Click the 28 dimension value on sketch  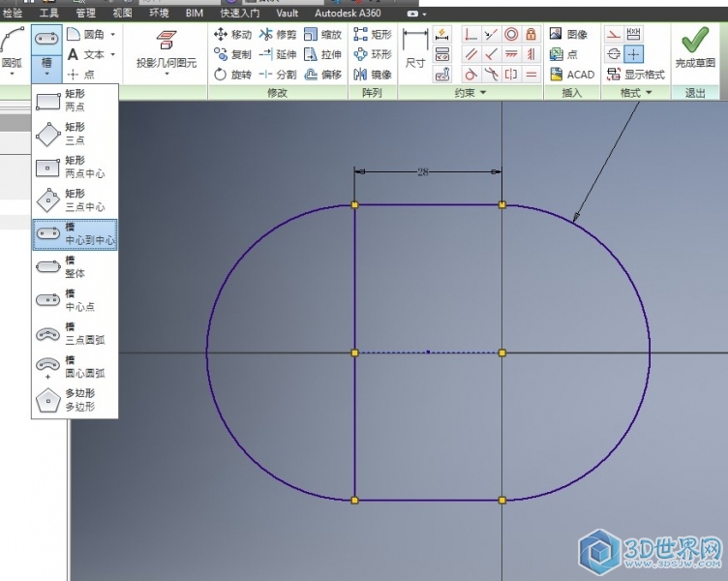(423, 171)
